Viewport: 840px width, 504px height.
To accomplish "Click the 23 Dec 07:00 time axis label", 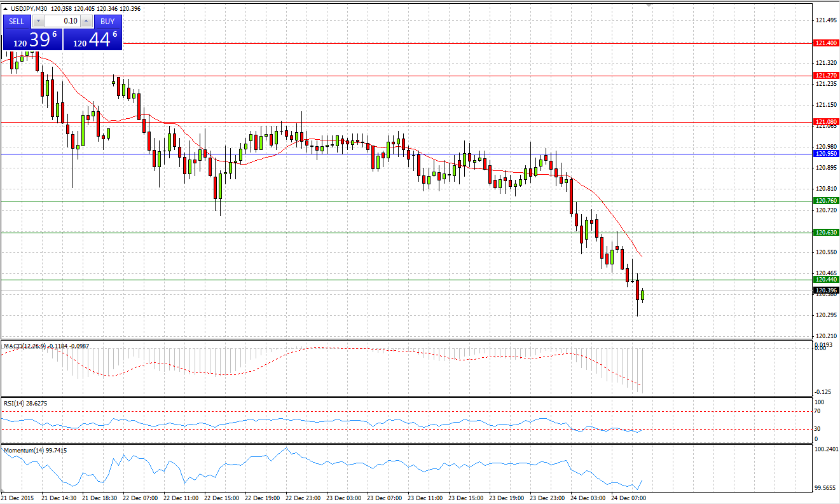I will [383, 498].
